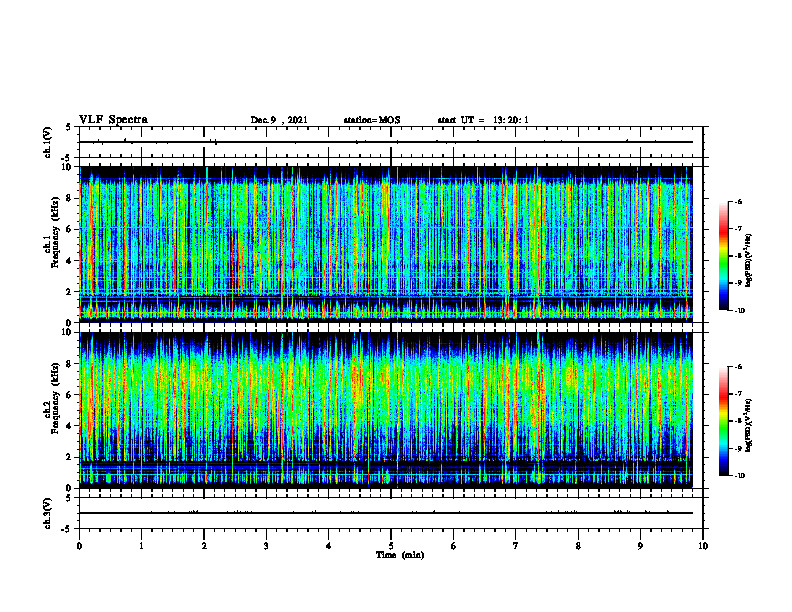
Task: Click the ch.2 spectrogram color scale bar
Action: 723,421
